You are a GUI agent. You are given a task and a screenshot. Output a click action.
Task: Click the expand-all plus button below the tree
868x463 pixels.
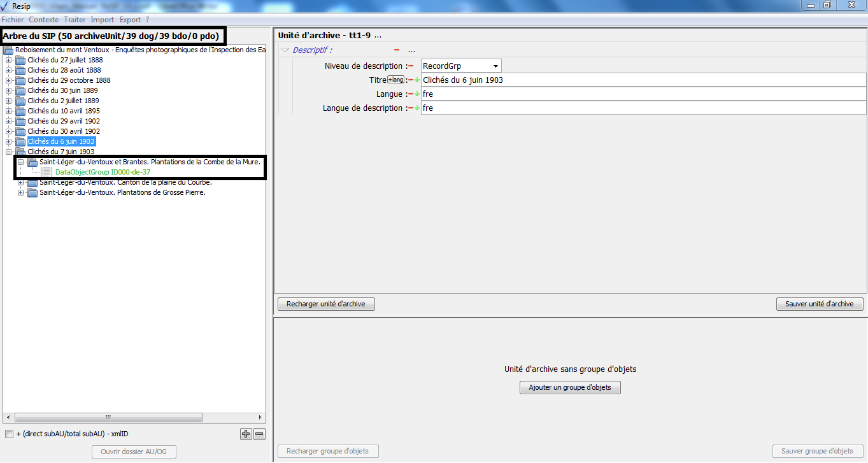[246, 434]
